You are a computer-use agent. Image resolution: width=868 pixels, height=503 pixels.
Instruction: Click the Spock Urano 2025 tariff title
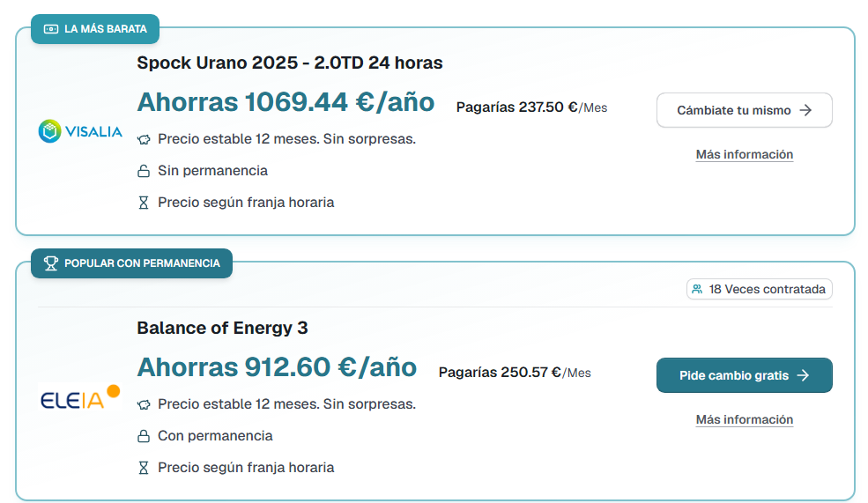[x=289, y=63]
